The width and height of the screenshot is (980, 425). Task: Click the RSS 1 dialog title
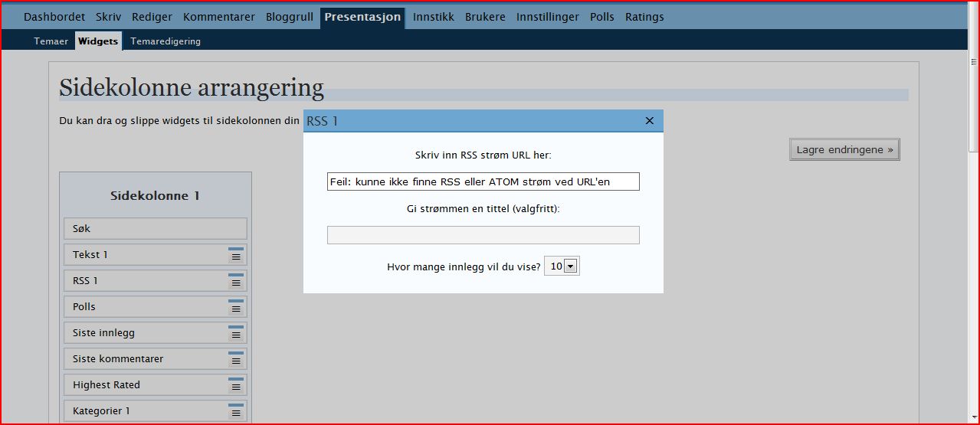[x=322, y=121]
